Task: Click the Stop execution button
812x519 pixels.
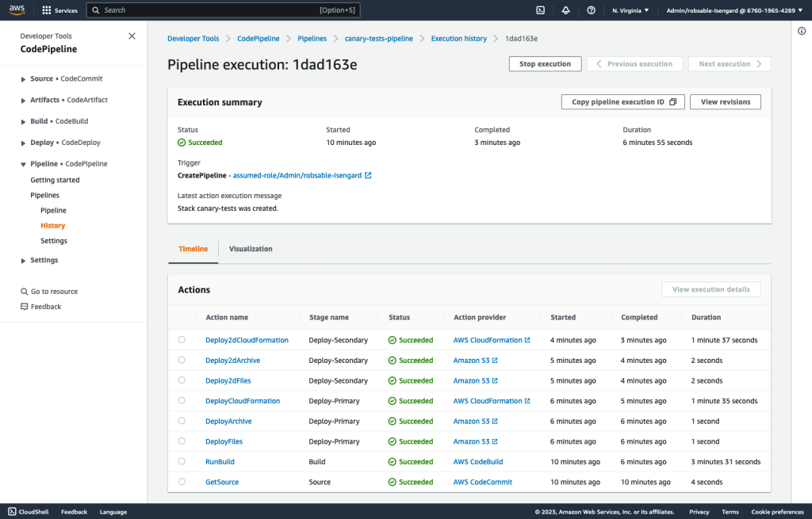Action: (545, 63)
